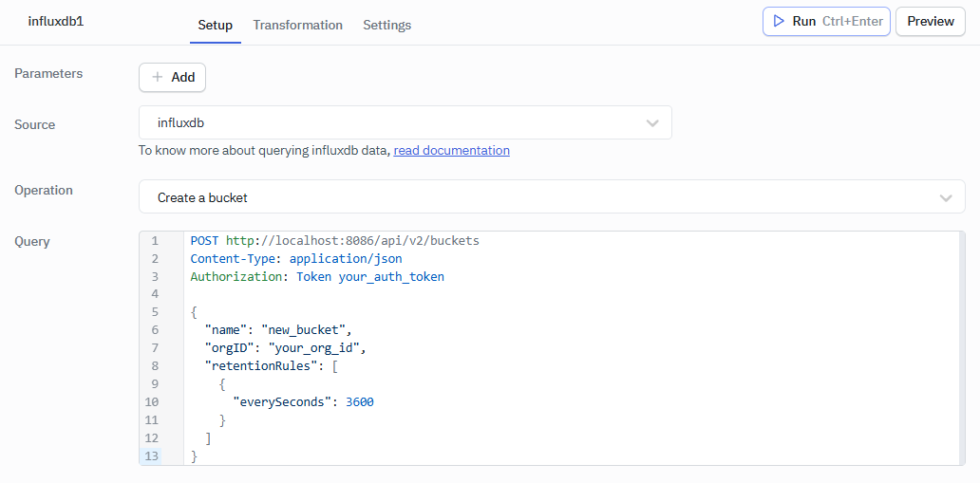Select line number 1 in the gutter
Image resolution: width=980 pixels, height=483 pixels.
click(155, 241)
